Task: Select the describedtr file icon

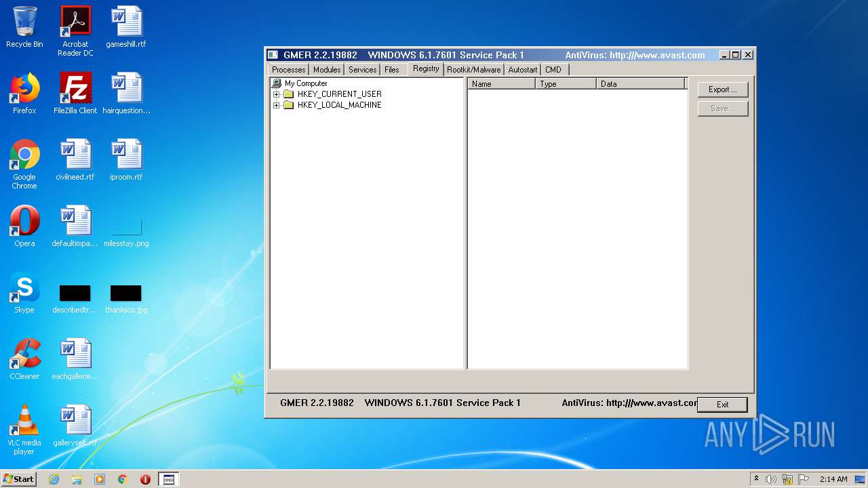Action: click(75, 298)
